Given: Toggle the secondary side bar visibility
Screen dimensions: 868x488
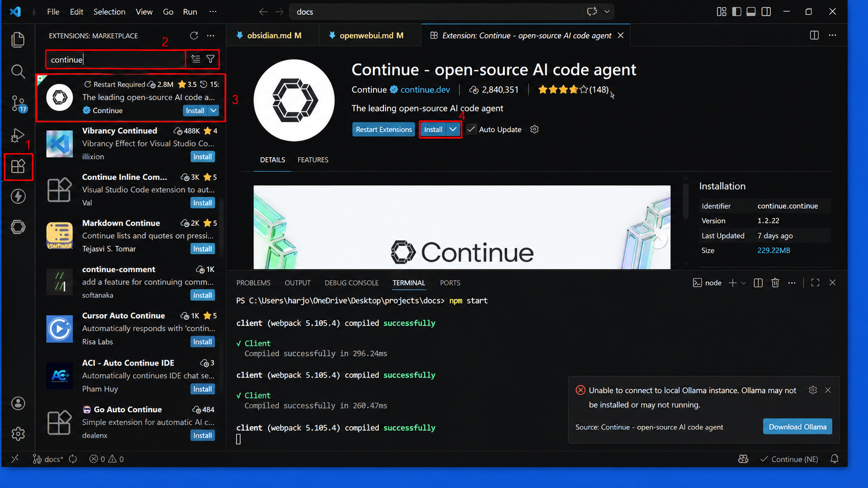Looking at the screenshot, I should [x=766, y=11].
